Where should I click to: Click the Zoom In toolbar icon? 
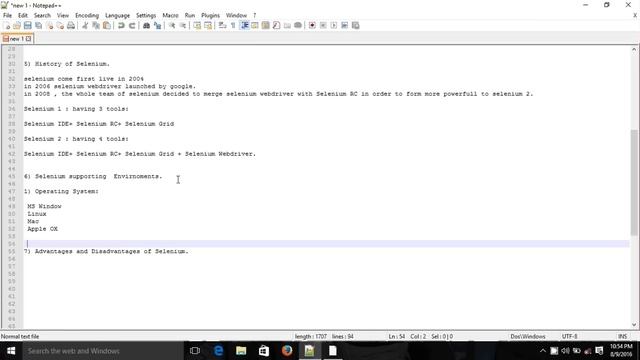click(x=172, y=26)
